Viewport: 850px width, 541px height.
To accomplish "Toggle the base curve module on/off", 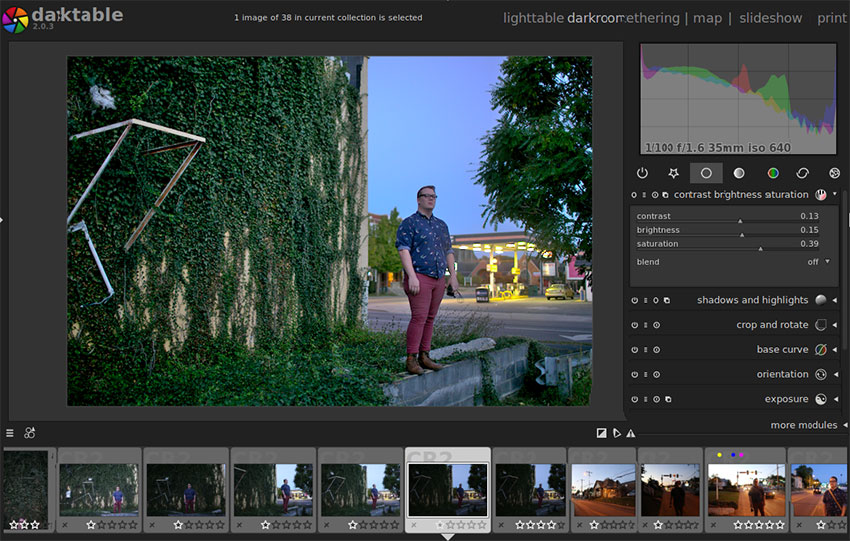I will click(635, 350).
